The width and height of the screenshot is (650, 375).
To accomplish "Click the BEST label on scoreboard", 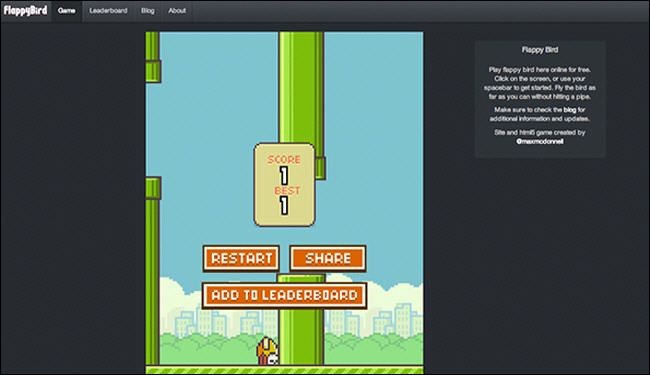I will point(287,191).
